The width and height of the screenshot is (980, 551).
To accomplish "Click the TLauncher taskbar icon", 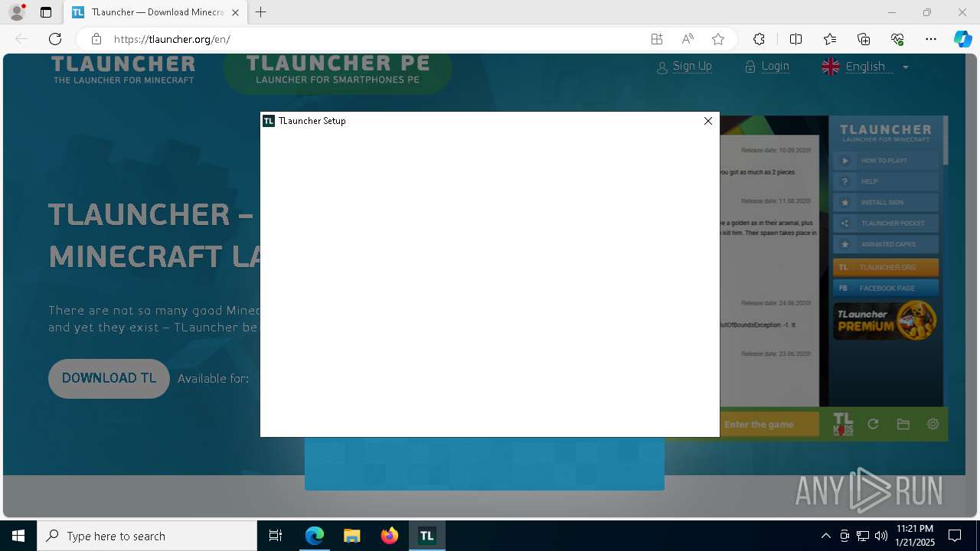I will click(426, 536).
